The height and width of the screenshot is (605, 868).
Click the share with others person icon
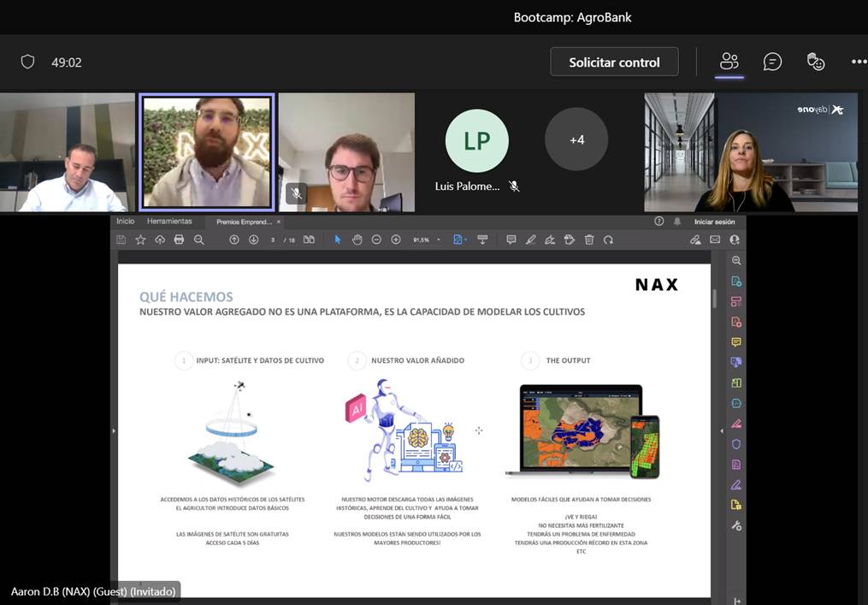click(x=735, y=240)
